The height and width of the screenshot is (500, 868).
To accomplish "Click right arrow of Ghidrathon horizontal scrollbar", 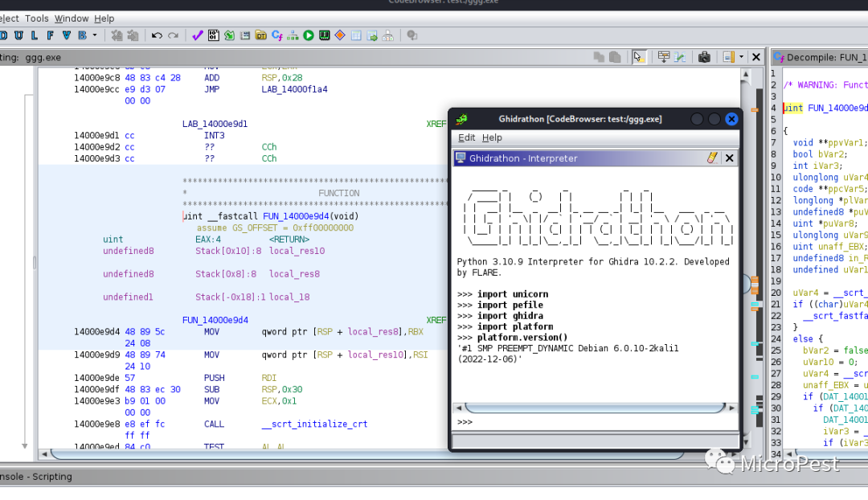I will (732, 408).
